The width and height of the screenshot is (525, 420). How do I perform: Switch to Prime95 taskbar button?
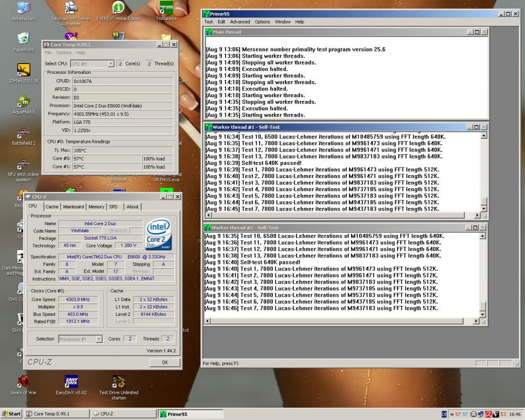pos(190,414)
